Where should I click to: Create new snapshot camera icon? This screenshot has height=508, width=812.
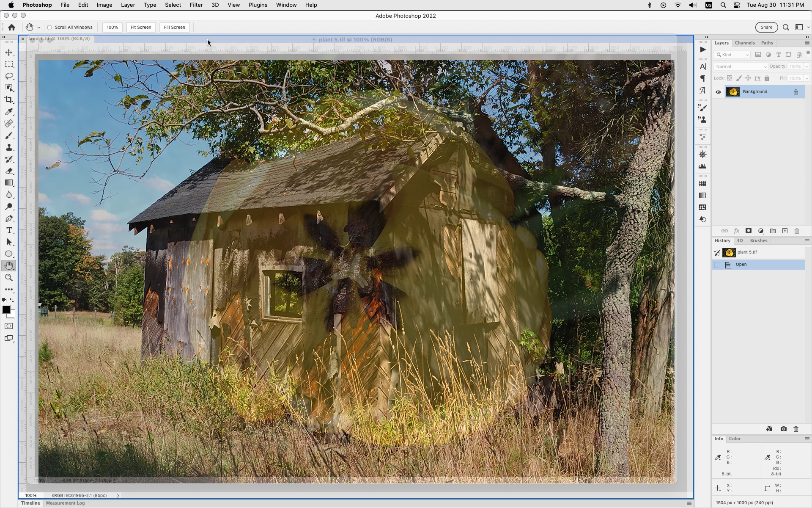click(x=783, y=429)
